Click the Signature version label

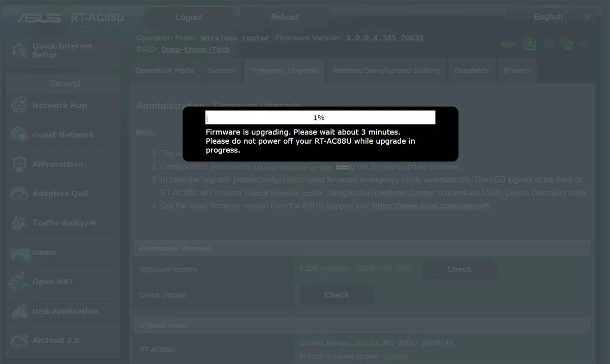coord(168,270)
